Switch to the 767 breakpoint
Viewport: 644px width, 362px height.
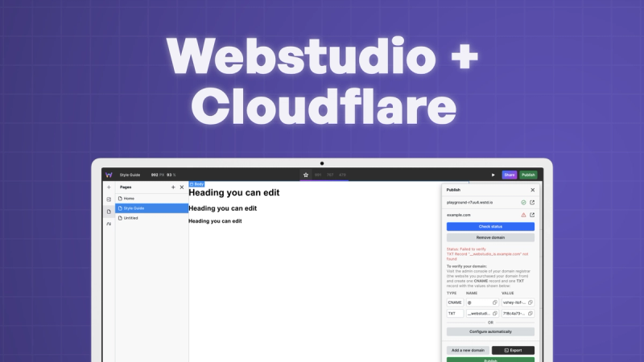pyautogui.click(x=330, y=175)
